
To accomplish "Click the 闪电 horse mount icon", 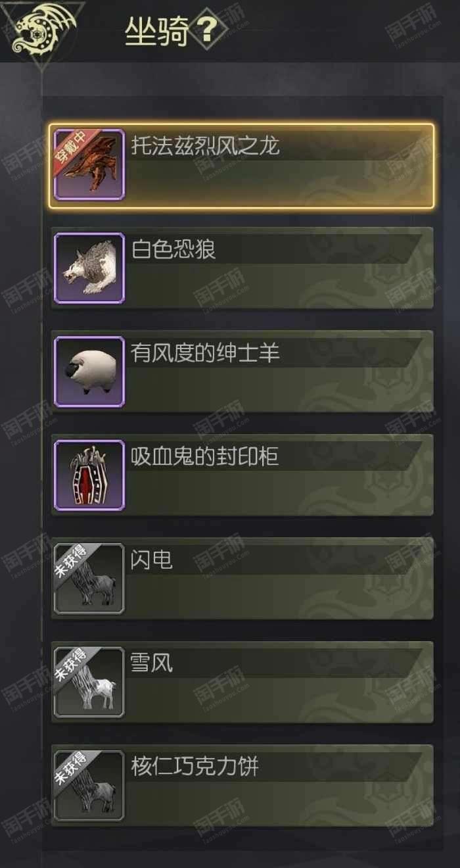I will point(89,579).
